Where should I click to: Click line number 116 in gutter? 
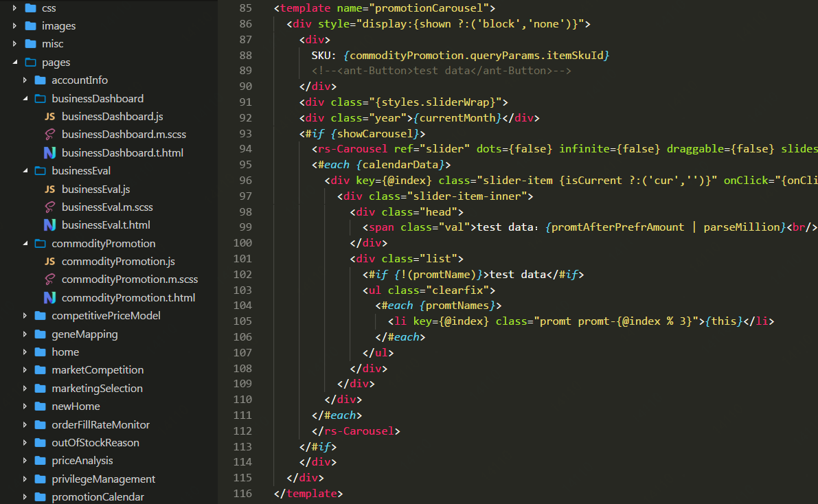pos(242,493)
